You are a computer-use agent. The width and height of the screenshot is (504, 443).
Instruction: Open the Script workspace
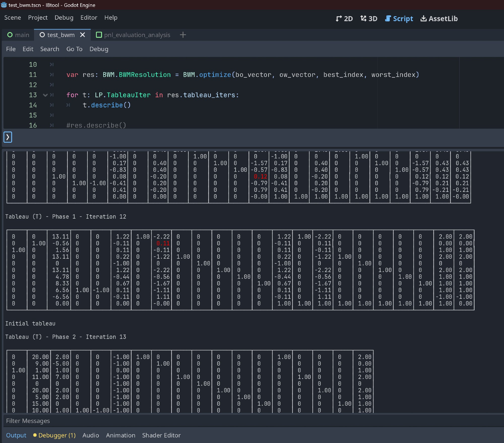399,19
